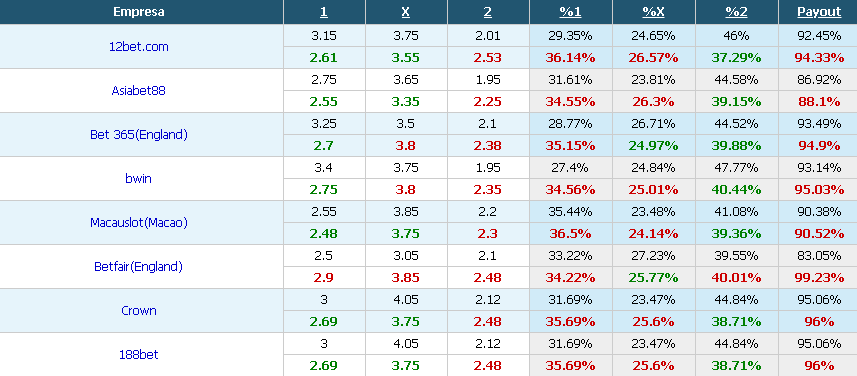Select the Macauslot(Macao) link
This screenshot has width=857, height=376.
coord(139,222)
